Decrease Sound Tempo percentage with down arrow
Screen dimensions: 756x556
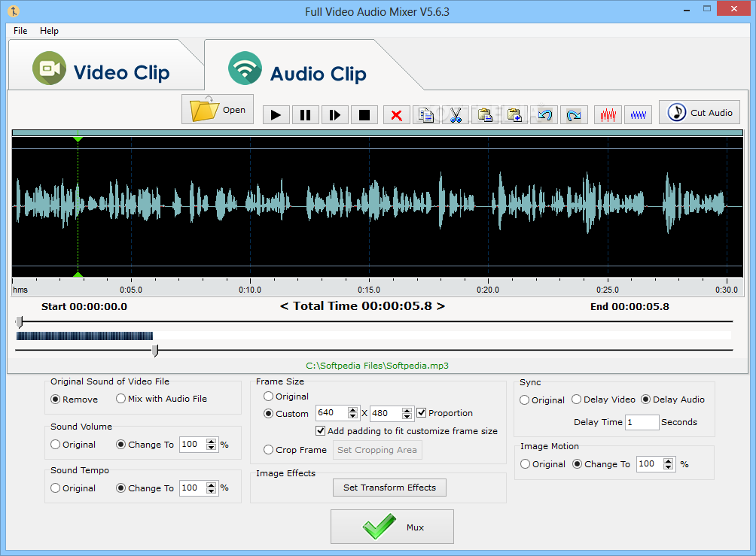click(x=211, y=491)
